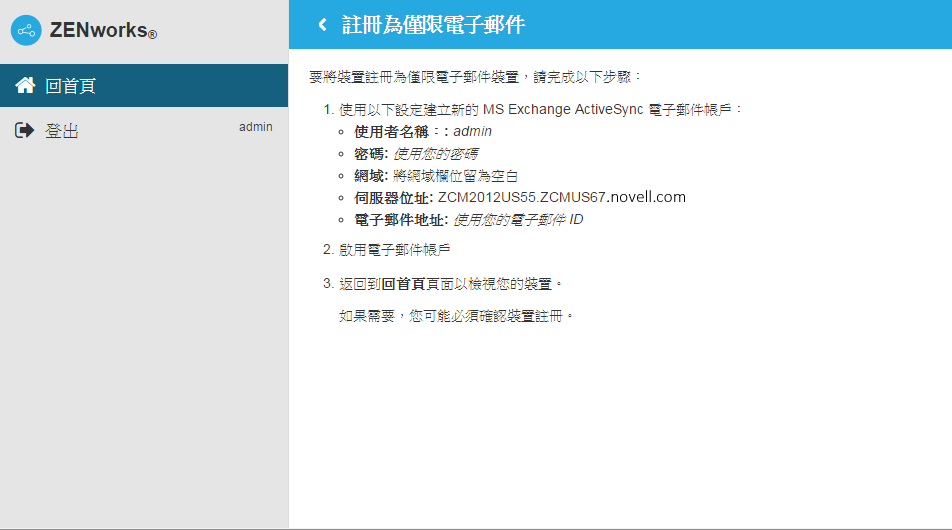The image size is (952, 530).
Task: Click step 2 啟用電子郵件帳戶 text
Action: click(395, 250)
